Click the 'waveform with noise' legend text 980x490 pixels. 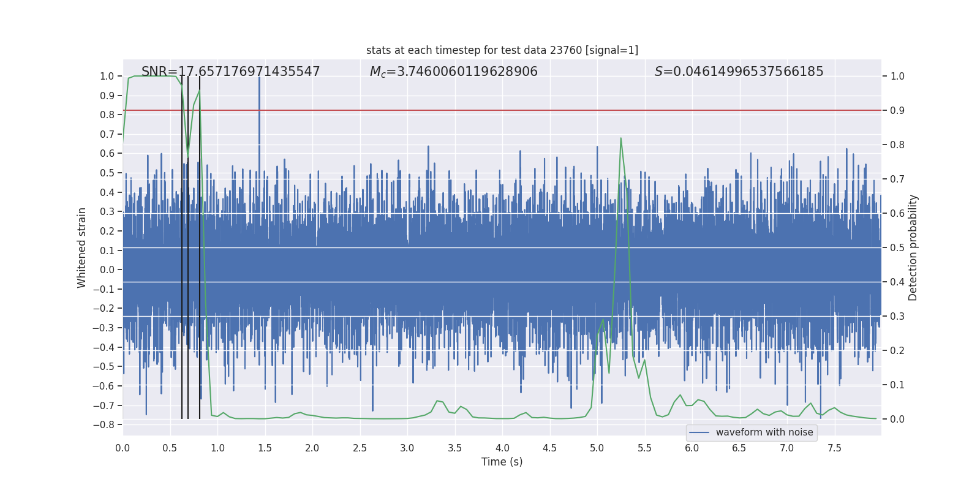point(764,432)
